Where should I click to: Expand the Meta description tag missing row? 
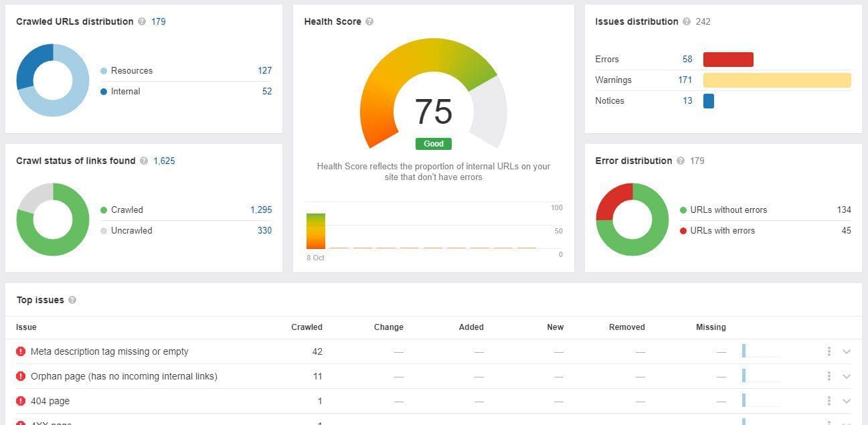847,351
